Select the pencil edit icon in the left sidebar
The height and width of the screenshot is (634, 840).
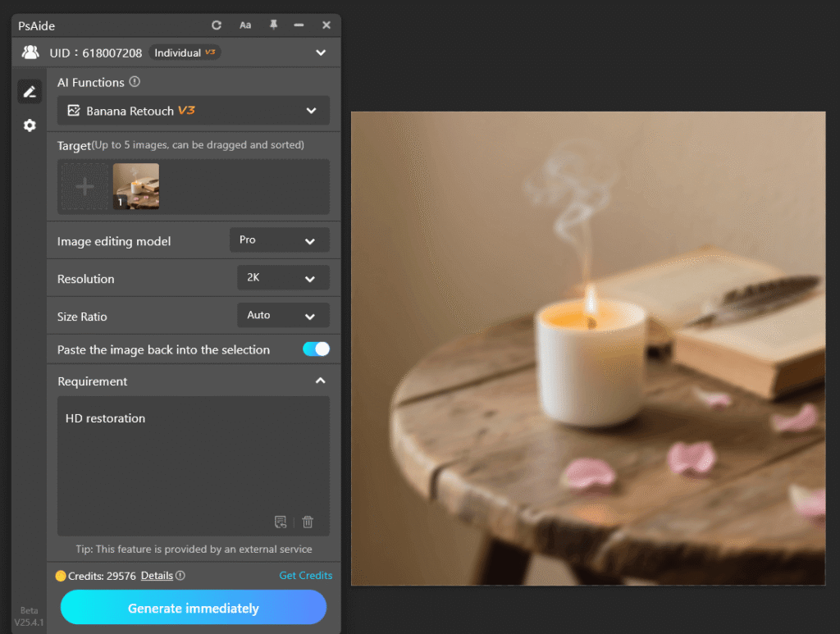click(x=30, y=91)
